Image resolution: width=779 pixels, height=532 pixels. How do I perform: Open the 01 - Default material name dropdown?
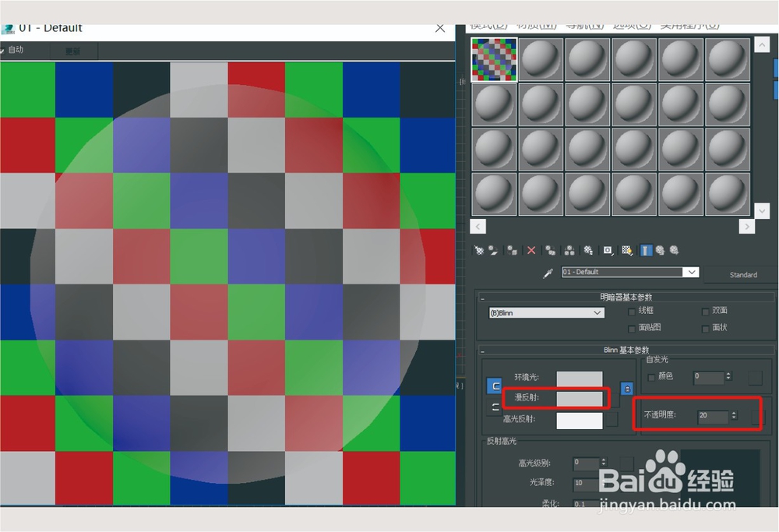692,272
